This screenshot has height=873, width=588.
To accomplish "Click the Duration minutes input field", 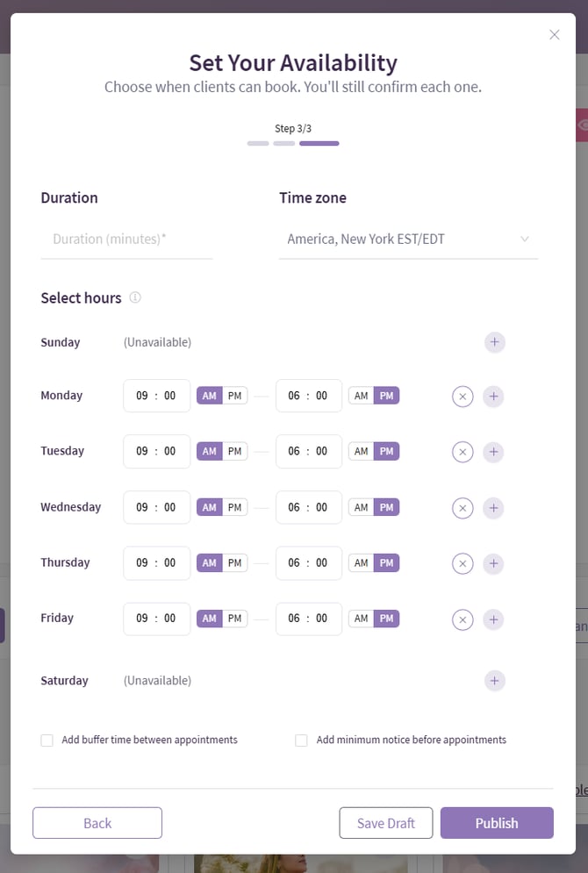I will [x=126, y=239].
